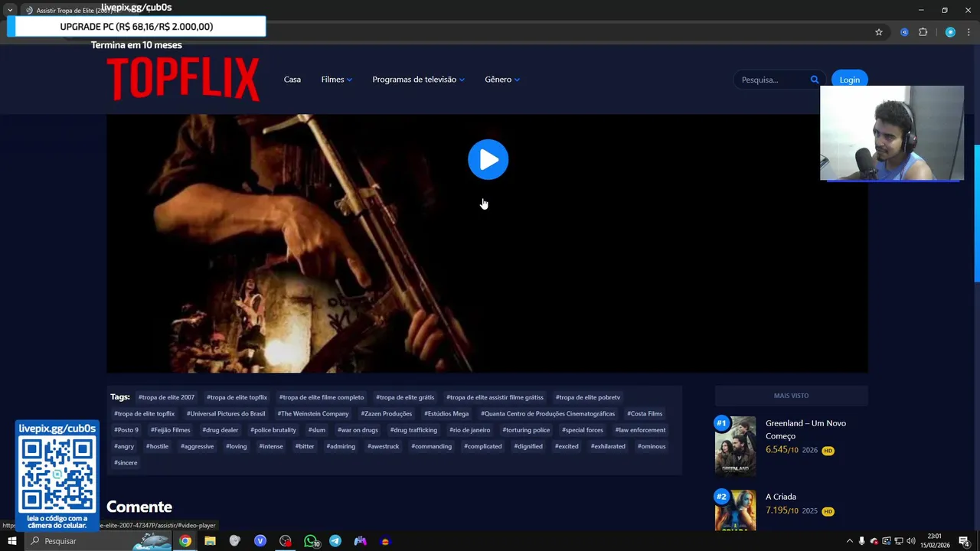
Task: Click the A Criada poster thumbnail
Action: point(735,510)
